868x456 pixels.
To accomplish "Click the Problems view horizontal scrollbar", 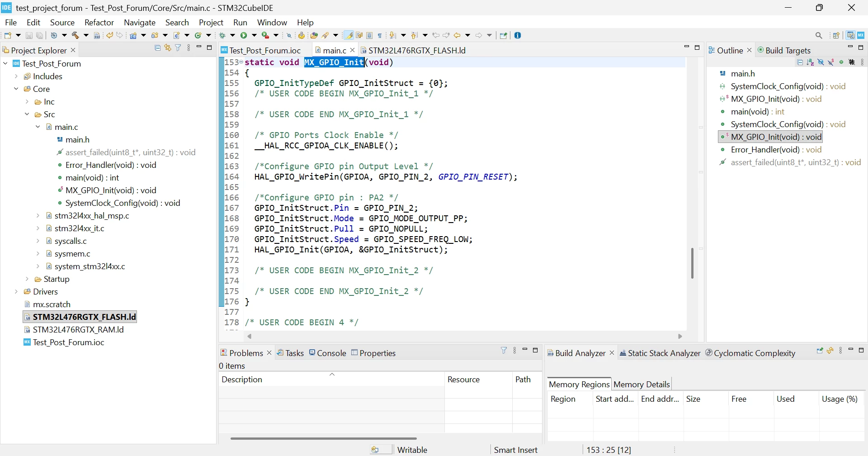I will pyautogui.click(x=324, y=438).
